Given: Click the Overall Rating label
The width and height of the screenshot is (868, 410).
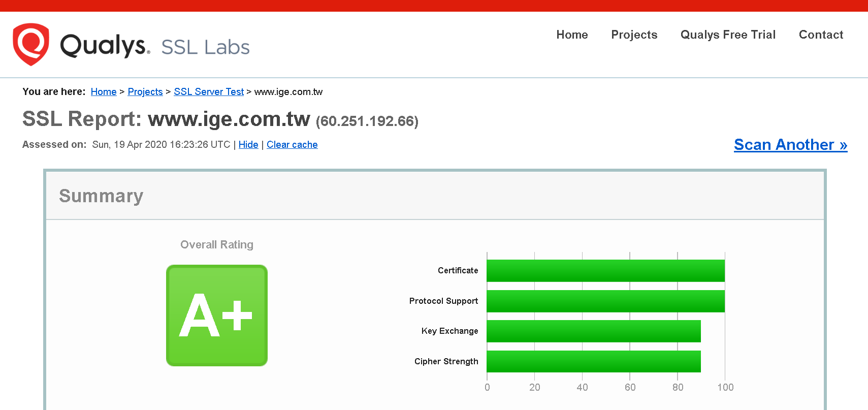Looking at the screenshot, I should pos(217,244).
